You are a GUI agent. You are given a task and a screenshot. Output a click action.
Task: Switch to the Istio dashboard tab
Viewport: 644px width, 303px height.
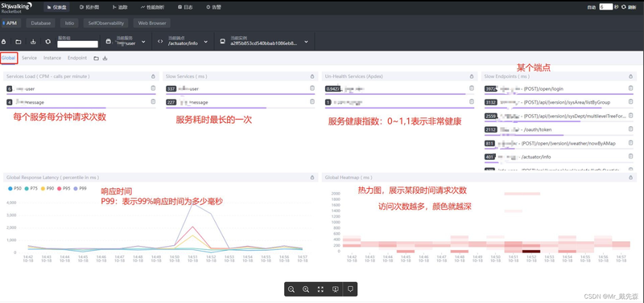pos(69,23)
